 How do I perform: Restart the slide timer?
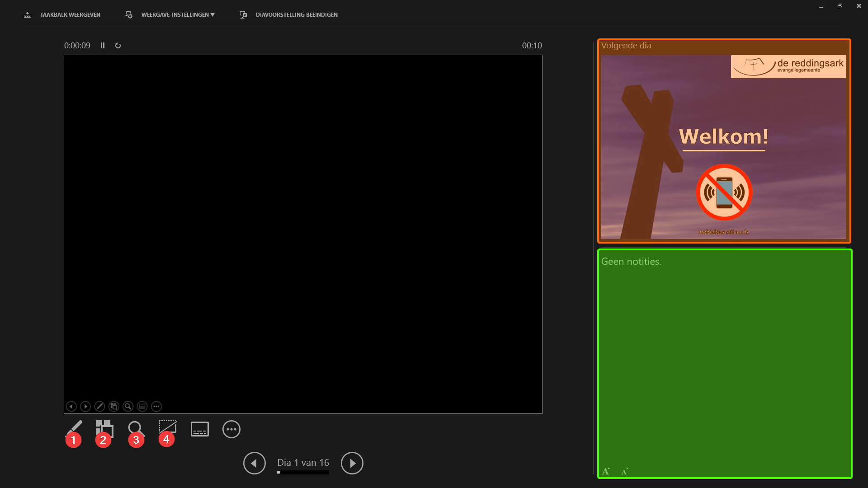pos(118,46)
